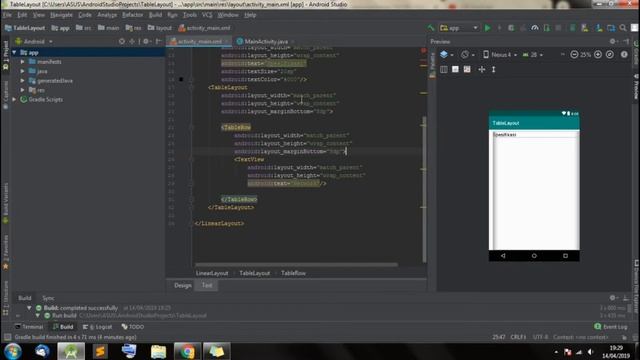Expand the java folder
This screenshot has width=640, height=360.
point(22,71)
